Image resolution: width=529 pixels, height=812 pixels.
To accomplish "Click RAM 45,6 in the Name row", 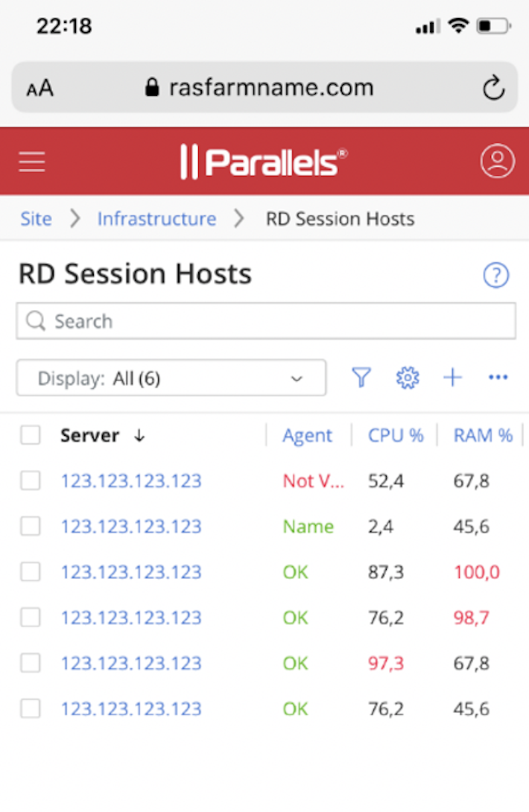I will [x=472, y=527].
